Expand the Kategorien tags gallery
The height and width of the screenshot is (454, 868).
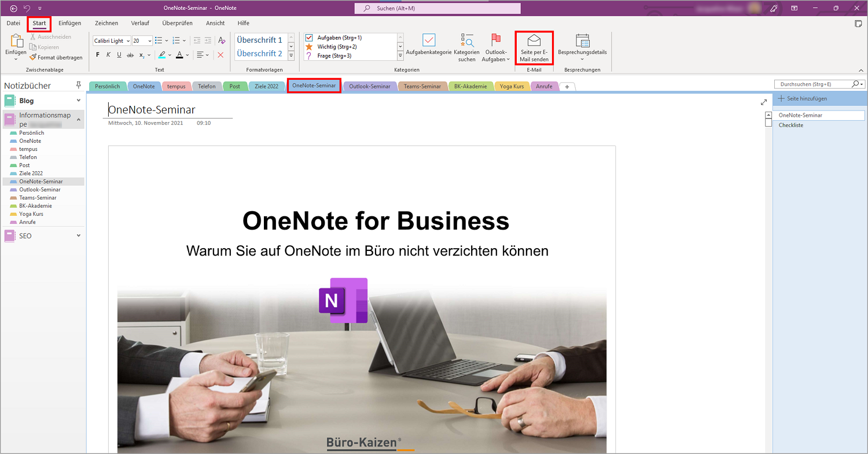tap(400, 56)
